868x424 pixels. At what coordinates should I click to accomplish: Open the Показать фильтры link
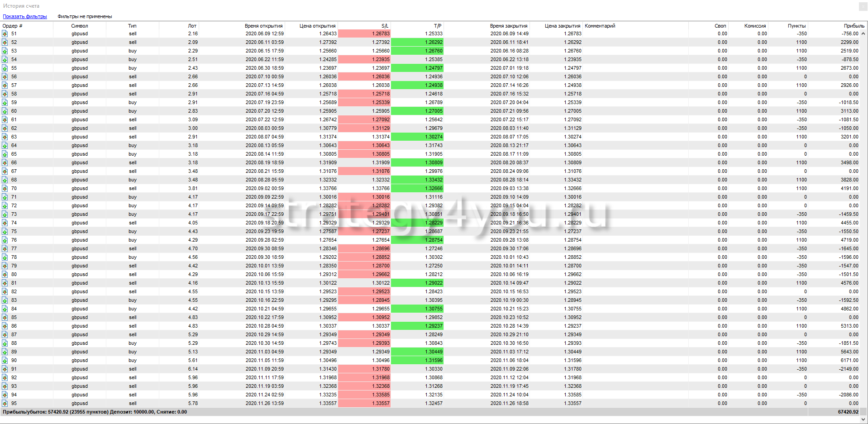tap(25, 17)
